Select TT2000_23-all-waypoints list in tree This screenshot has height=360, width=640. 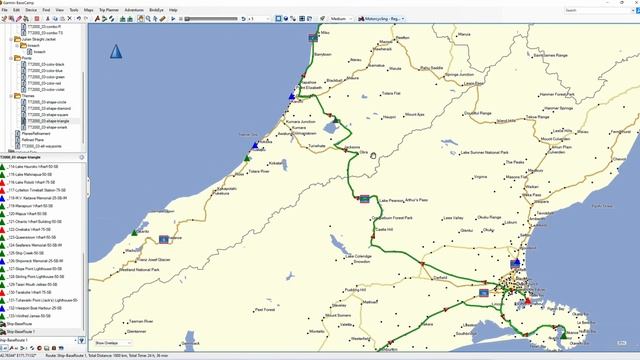tap(42, 146)
